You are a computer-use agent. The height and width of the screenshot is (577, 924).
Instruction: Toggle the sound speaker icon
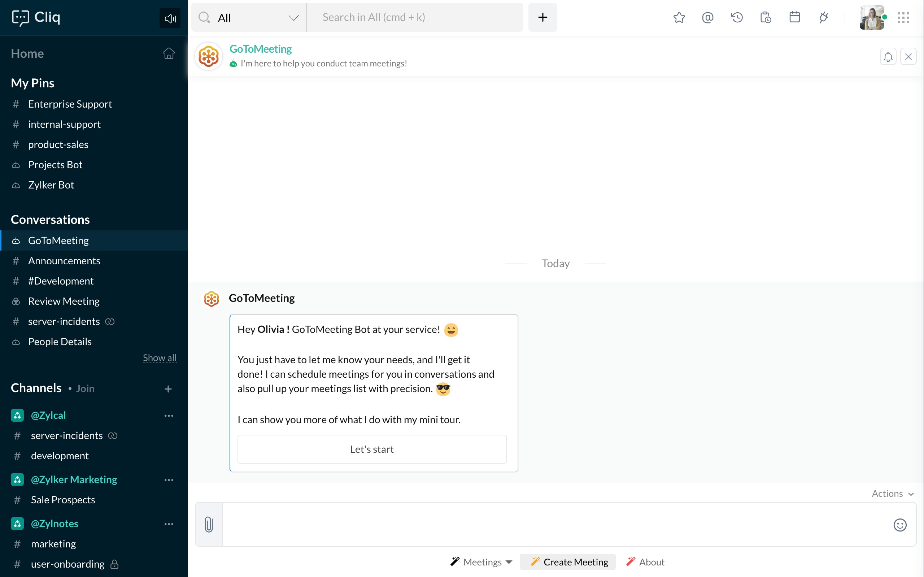click(x=170, y=18)
